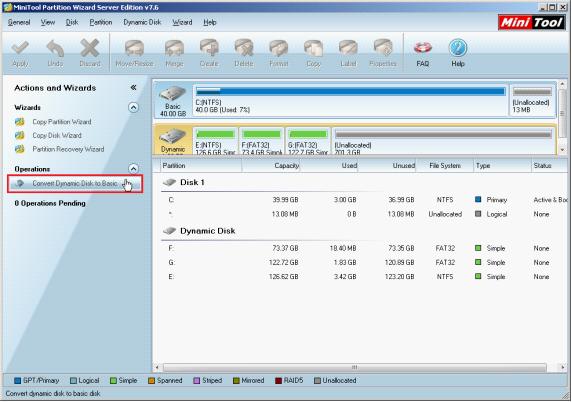Launch the Copy Partition Wizard
Image resolution: width=572 pixels, height=402 pixels.
[62, 122]
